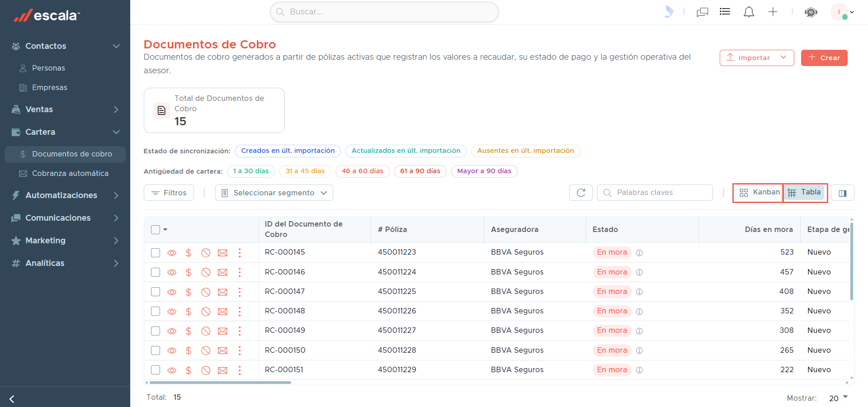Toggle the 1 a 30 días filter chip

point(251,171)
